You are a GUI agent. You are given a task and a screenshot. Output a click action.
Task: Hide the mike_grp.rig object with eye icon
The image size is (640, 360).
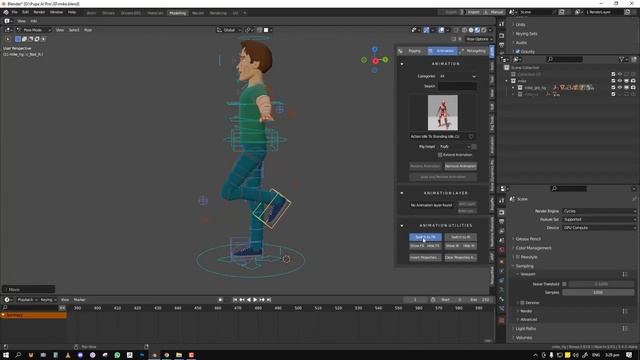620,87
